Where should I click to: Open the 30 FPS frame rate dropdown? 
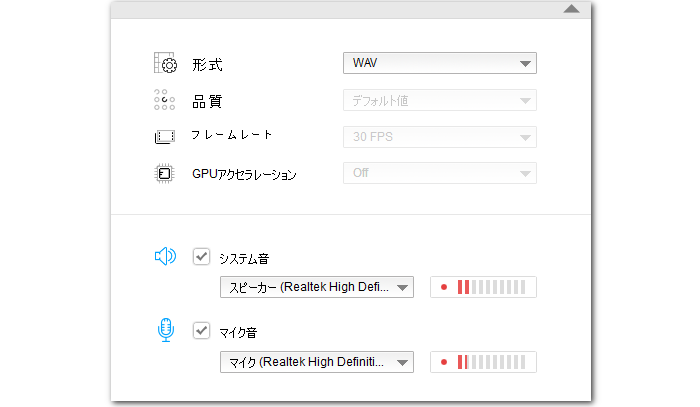point(439,137)
